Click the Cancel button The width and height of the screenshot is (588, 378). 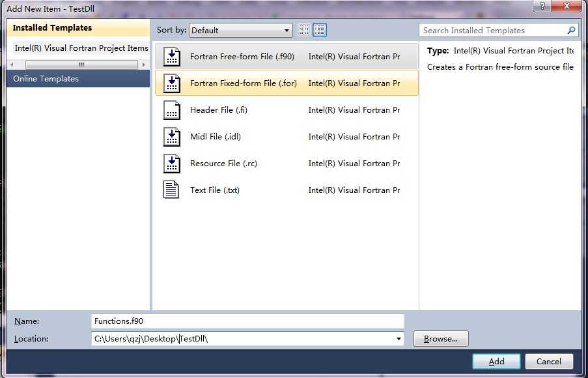pos(549,362)
